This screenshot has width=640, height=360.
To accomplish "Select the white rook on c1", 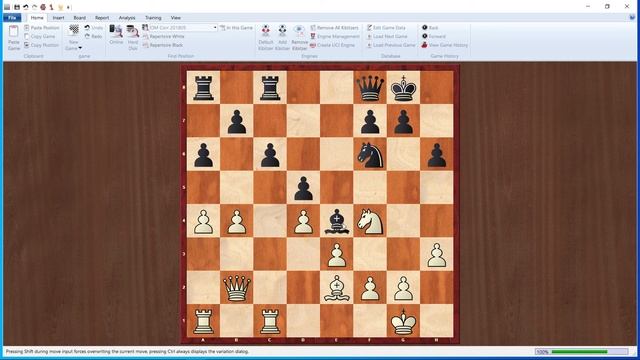I will (270, 321).
